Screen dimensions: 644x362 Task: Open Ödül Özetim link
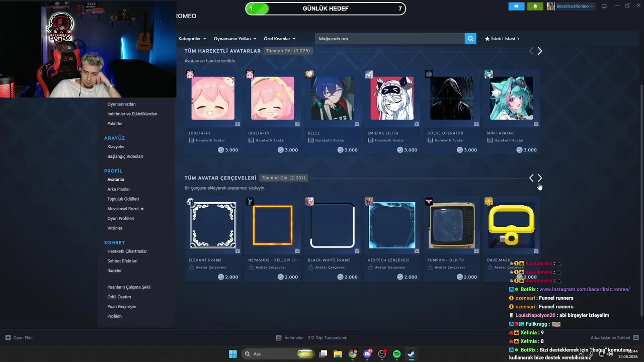(x=120, y=297)
